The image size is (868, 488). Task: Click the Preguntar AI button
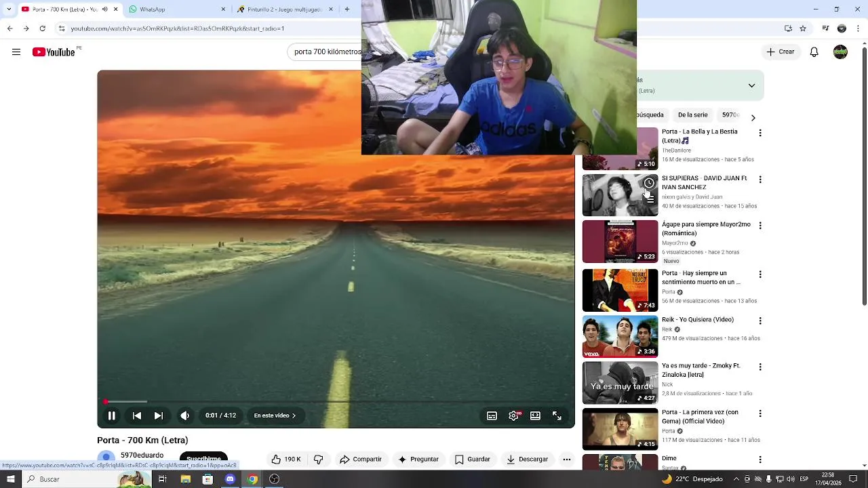pos(418,460)
